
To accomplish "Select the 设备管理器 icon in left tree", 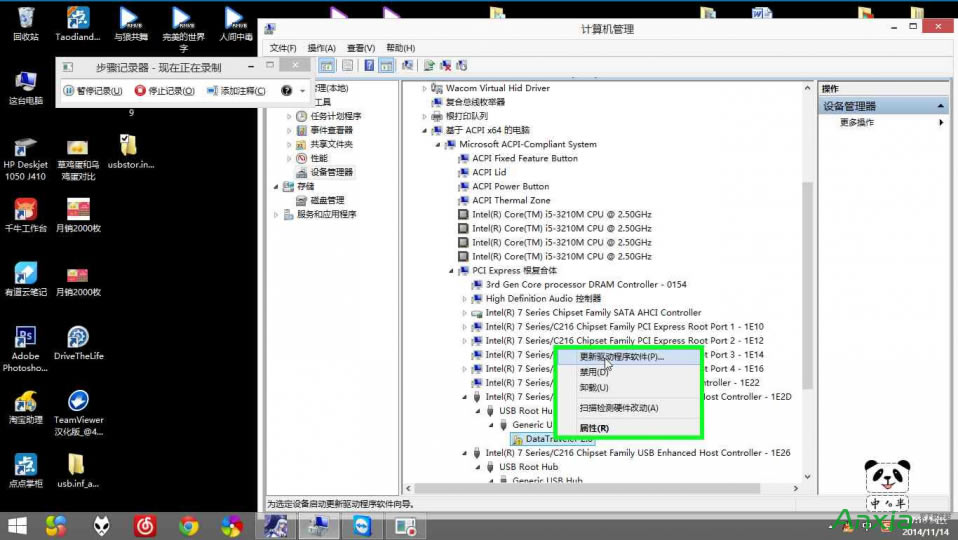I will 301,172.
